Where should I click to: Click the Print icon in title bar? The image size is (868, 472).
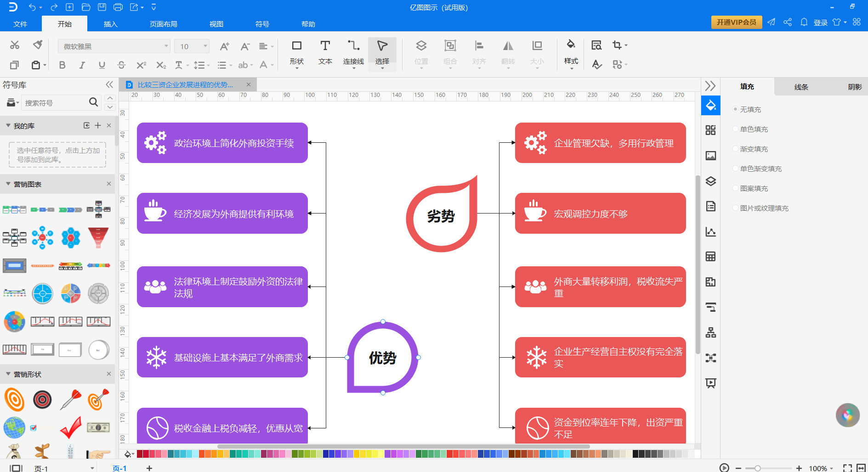118,7
